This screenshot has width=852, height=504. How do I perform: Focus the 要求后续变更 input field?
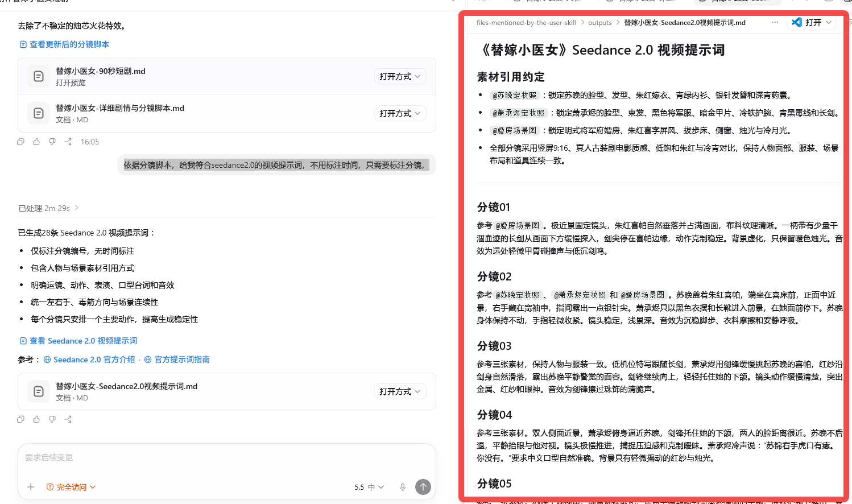coord(226,458)
